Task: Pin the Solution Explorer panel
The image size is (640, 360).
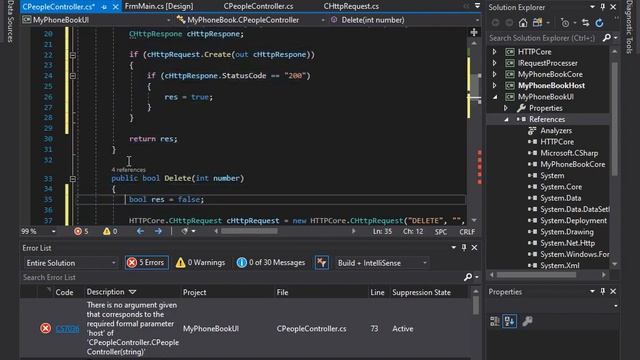Action: pos(603,7)
